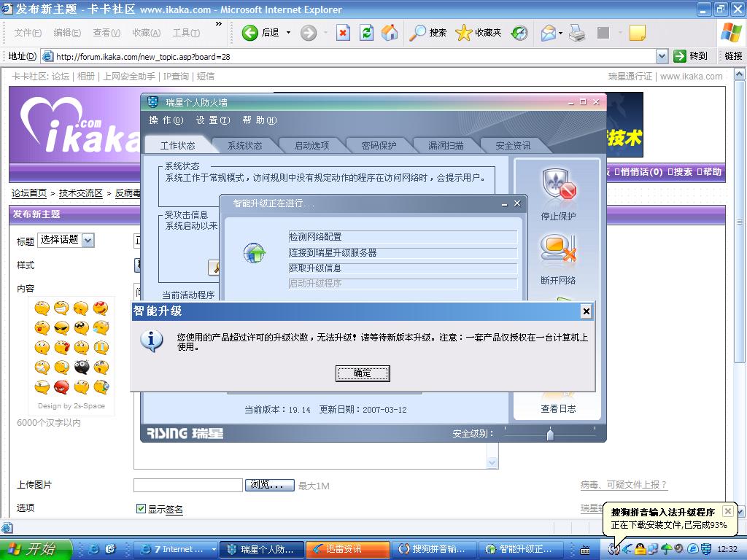Screen dimensions: 747x560
Task: Click 确定 button in 智能升级 dialog
Action: click(363, 373)
